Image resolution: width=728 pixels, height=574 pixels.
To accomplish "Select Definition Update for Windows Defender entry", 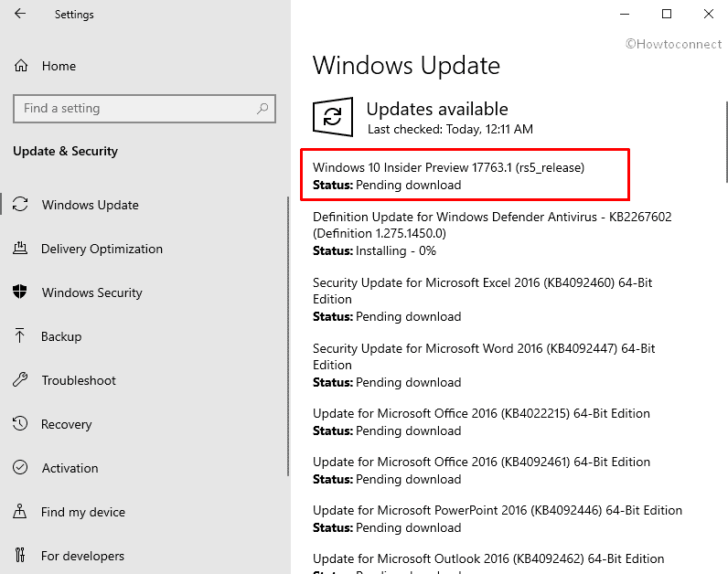I will click(x=492, y=225).
